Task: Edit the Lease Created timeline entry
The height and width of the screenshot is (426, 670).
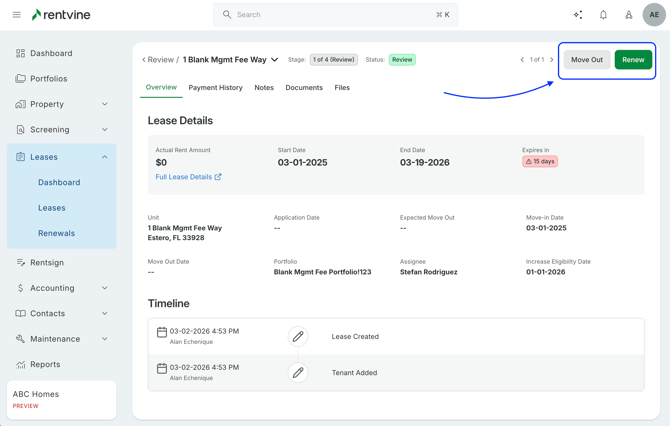Action: (x=297, y=337)
